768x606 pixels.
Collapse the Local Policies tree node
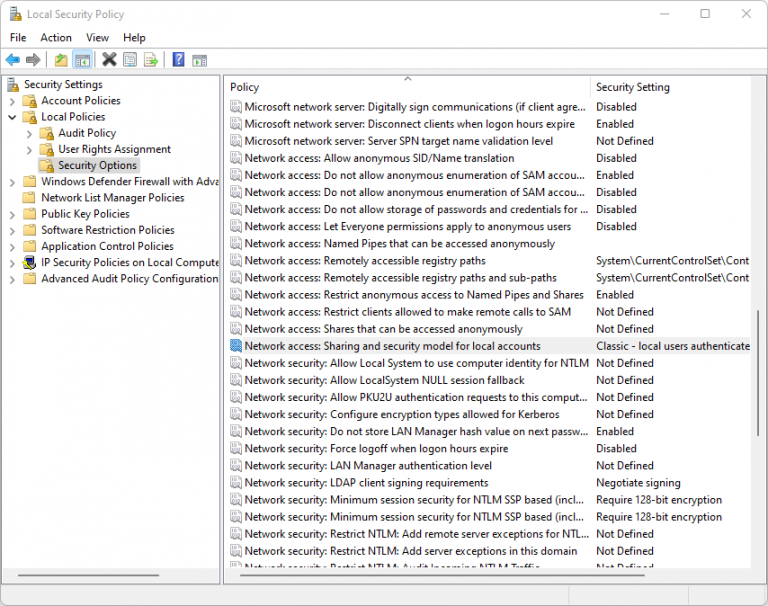pos(13,118)
